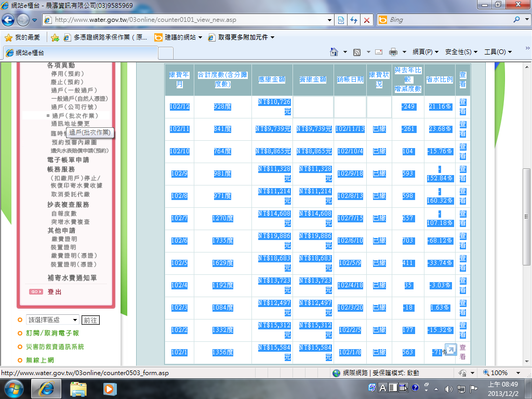Click the vertical page scrollbar thumb
The height and width of the screenshot is (399, 532).
[526, 217]
